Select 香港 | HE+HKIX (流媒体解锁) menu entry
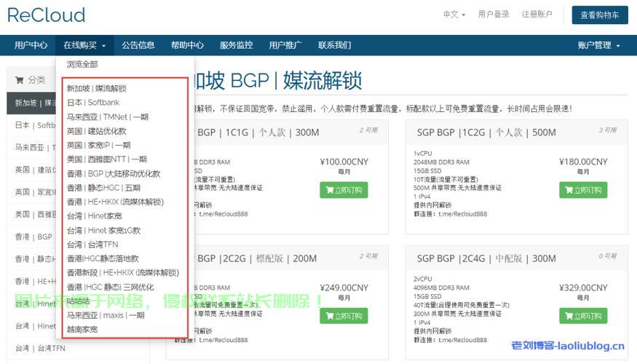637x364 pixels. pos(115,202)
